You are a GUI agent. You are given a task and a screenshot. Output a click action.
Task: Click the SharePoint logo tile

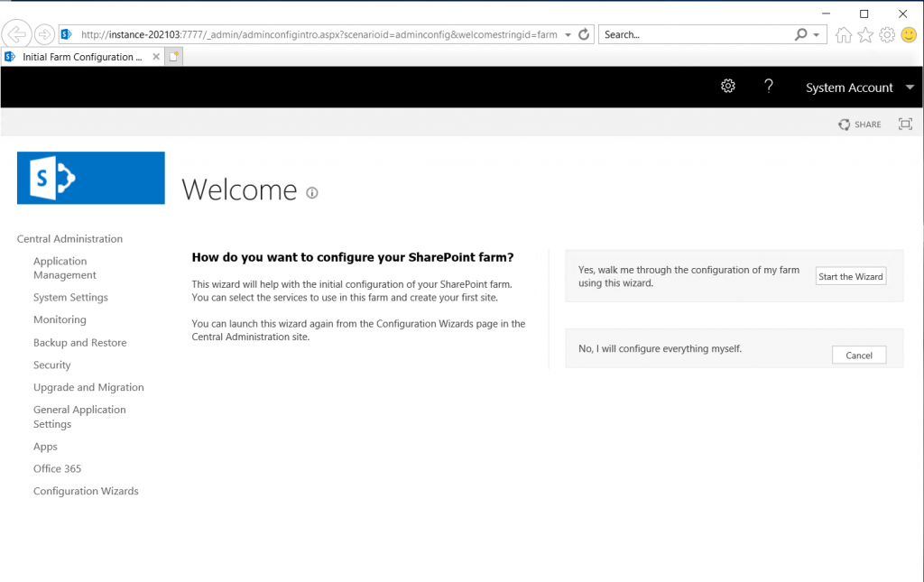[90, 178]
